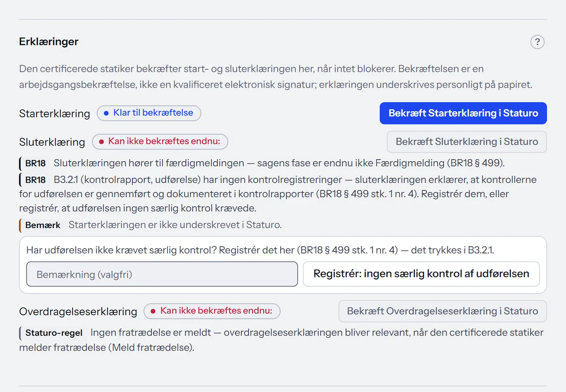Select the Starterklæring label

(x=55, y=114)
